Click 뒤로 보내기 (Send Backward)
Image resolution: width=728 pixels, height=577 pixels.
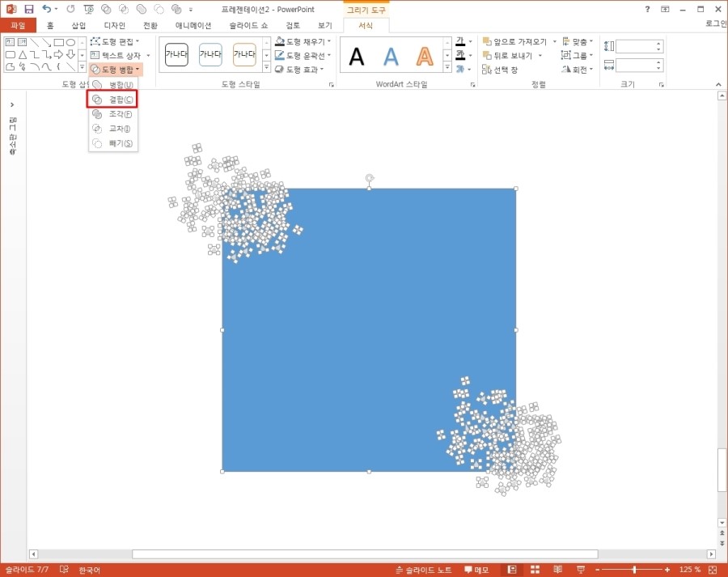(507, 55)
